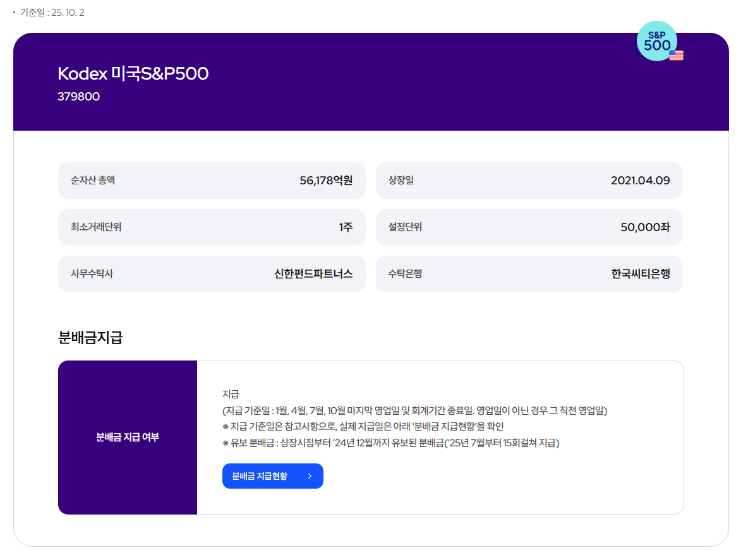Viewport: 748px width, 560px height.
Task: Click the 분배금지급 section heading
Action: [x=90, y=337]
